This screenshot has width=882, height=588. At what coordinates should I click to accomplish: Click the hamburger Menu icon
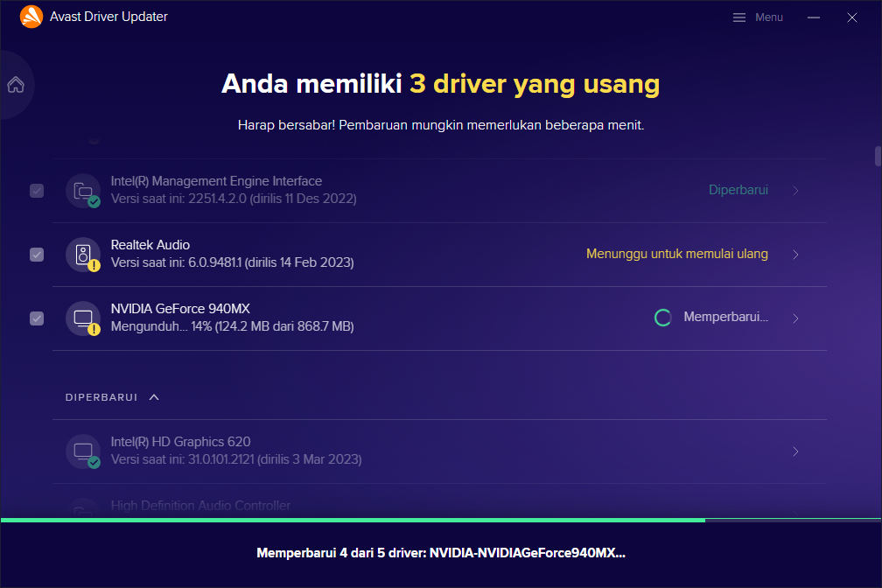739,17
